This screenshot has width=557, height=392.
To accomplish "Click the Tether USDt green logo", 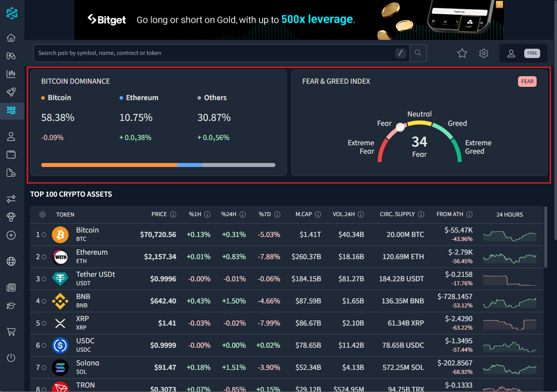I will [60, 279].
